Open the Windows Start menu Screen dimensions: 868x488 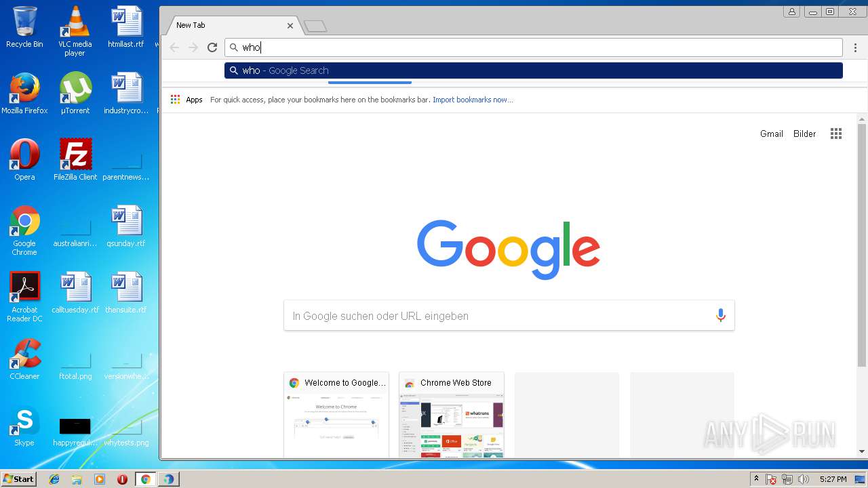pos(18,479)
